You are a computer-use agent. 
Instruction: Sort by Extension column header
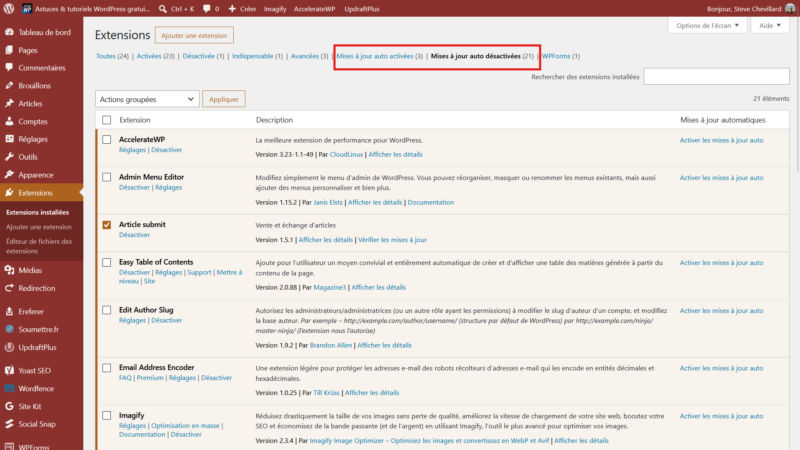135,120
